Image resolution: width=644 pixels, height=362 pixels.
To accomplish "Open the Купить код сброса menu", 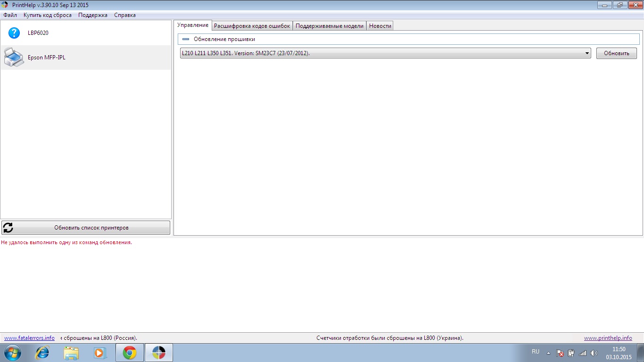I will coord(48,15).
